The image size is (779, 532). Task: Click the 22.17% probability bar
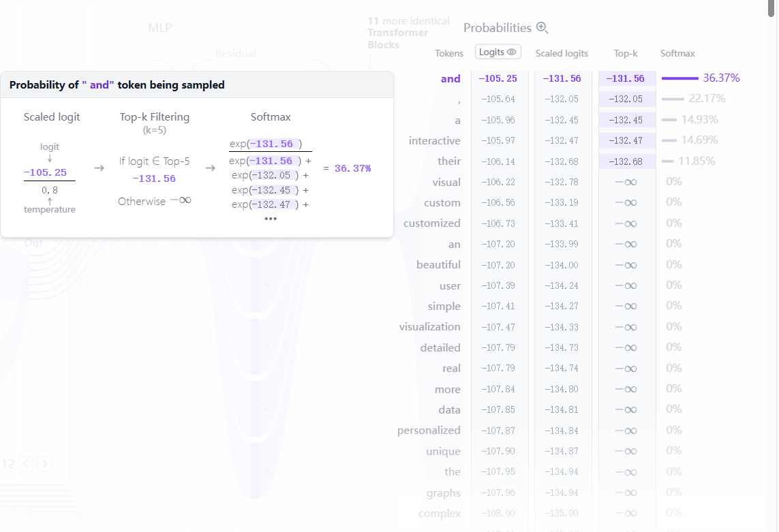[x=673, y=99]
